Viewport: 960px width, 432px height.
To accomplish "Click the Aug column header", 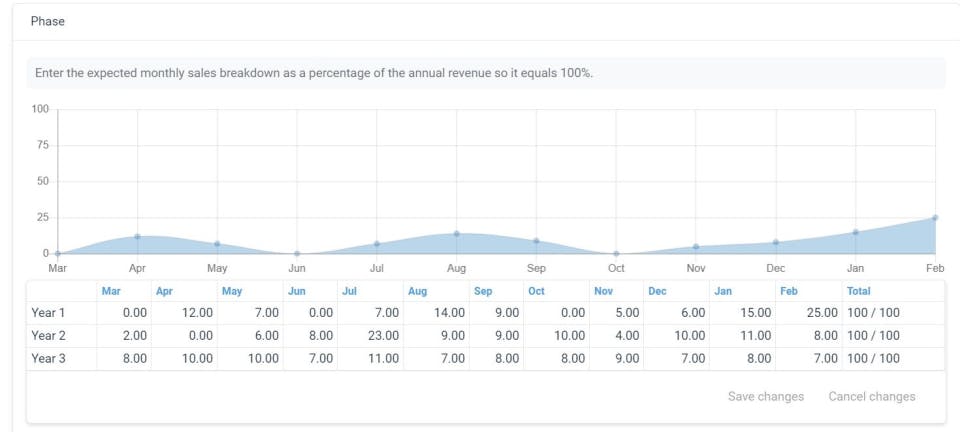I will point(418,291).
